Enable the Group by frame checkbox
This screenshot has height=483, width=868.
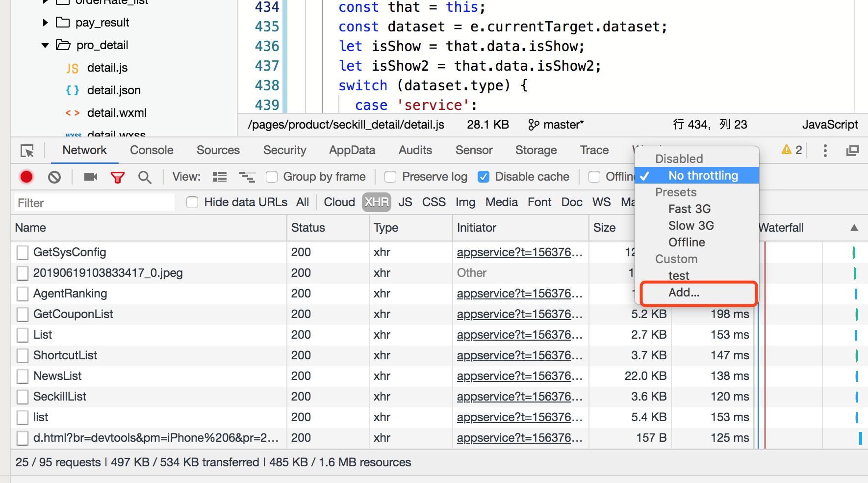tap(272, 177)
